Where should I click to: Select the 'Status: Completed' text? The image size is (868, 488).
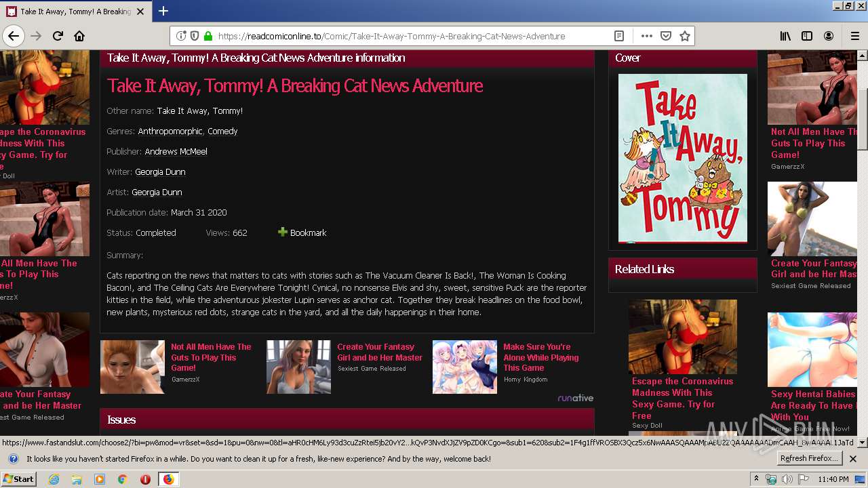pyautogui.click(x=141, y=232)
